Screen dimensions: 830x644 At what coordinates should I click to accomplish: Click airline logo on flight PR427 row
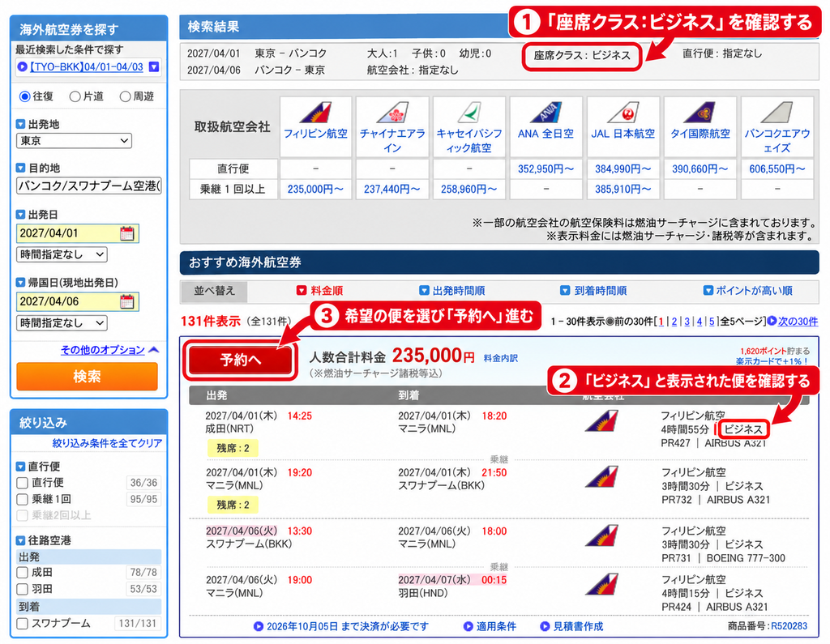pos(601,421)
